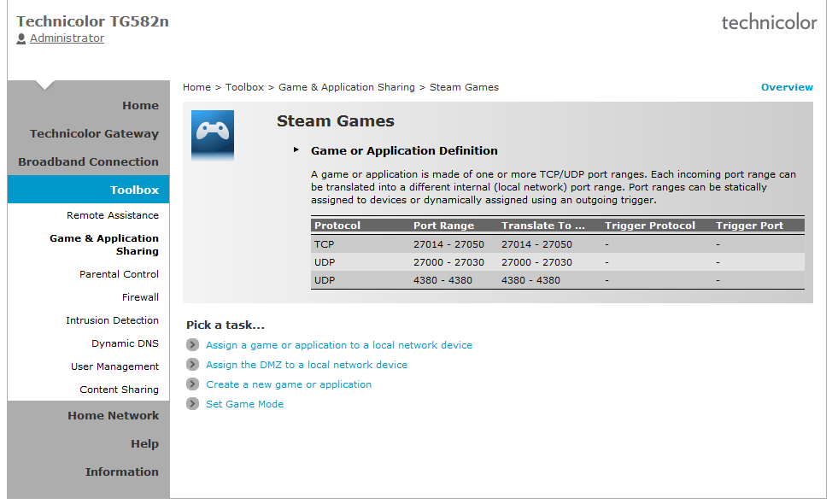832x504 pixels.
Task: Open Dynamic DNS submenu item
Action: 125,343
